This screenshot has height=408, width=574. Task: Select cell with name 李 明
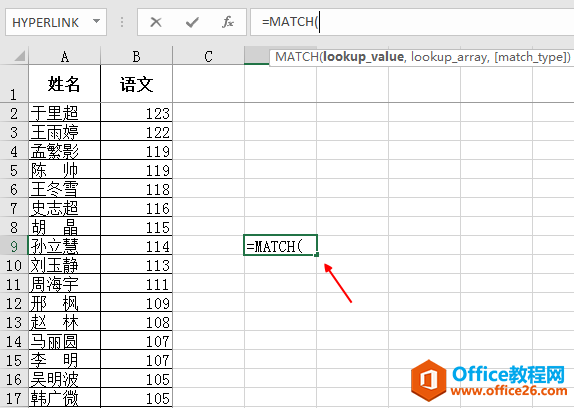pyautogui.click(x=64, y=360)
